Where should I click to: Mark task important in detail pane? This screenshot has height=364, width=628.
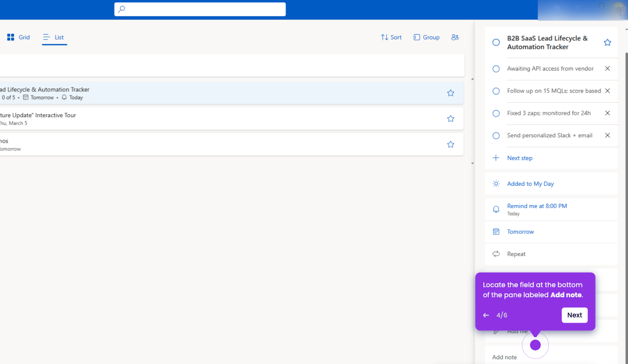pos(607,42)
